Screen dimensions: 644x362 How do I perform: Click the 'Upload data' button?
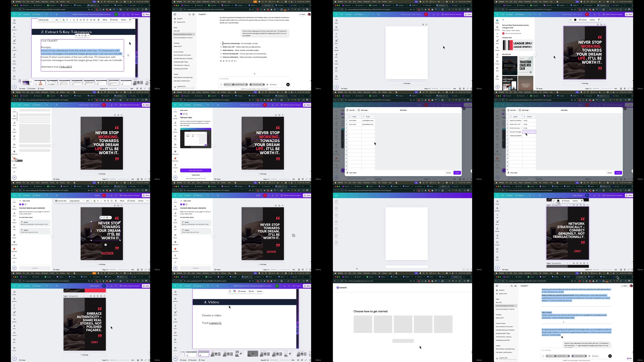(196, 175)
